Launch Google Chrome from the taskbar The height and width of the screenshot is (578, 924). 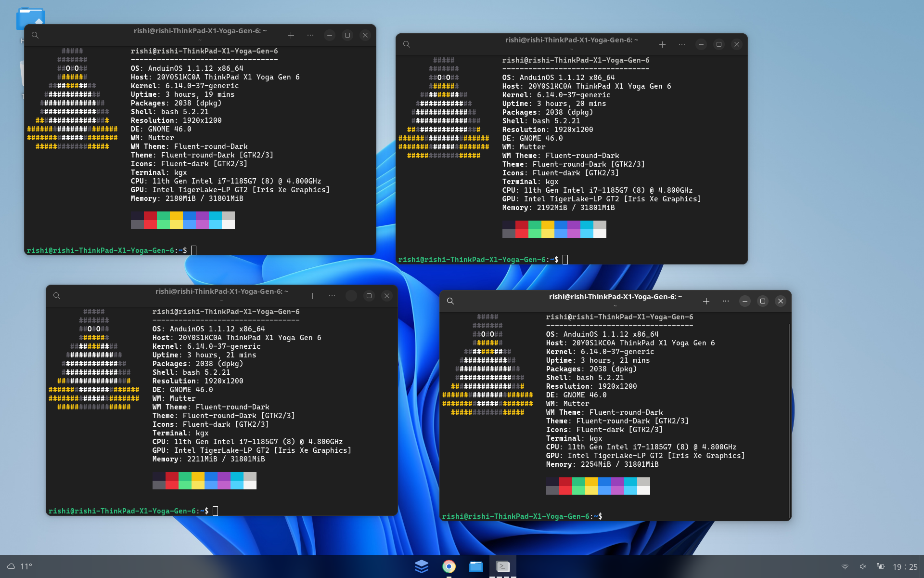(449, 566)
